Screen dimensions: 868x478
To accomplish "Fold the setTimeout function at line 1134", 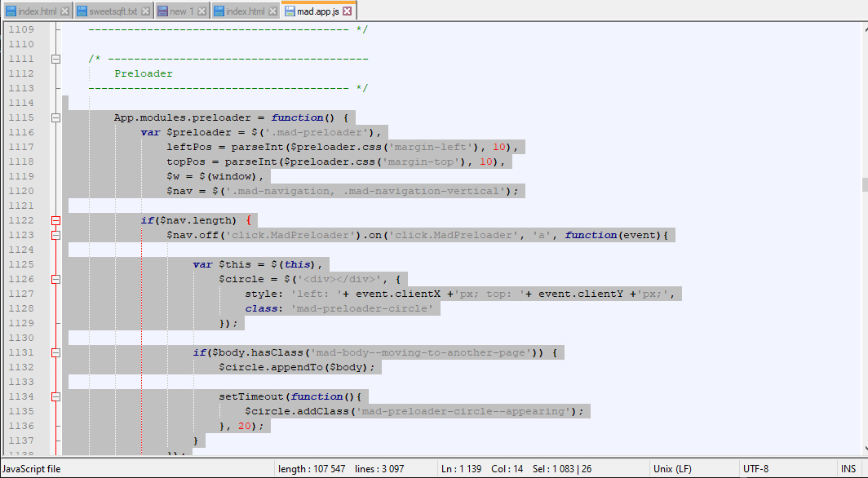I will 56,396.
